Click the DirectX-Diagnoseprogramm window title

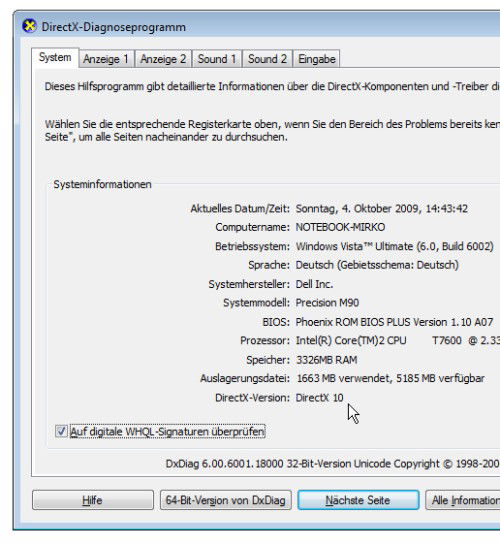114,27
